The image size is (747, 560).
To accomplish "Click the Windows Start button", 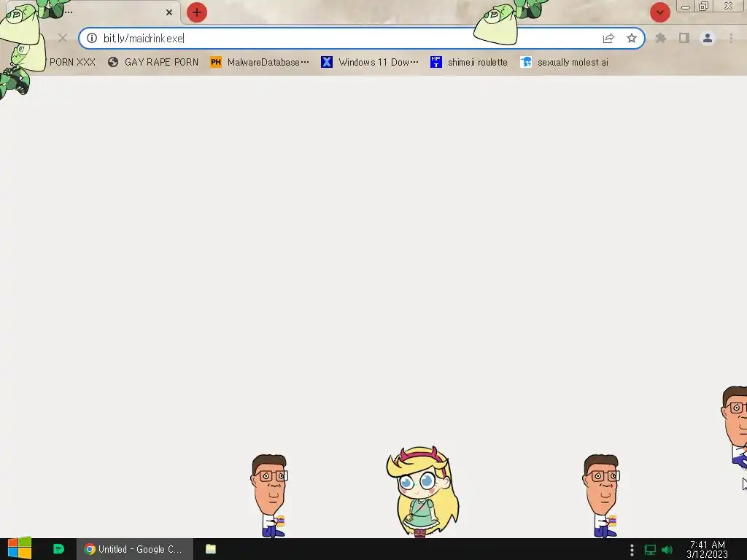I will click(20, 549).
